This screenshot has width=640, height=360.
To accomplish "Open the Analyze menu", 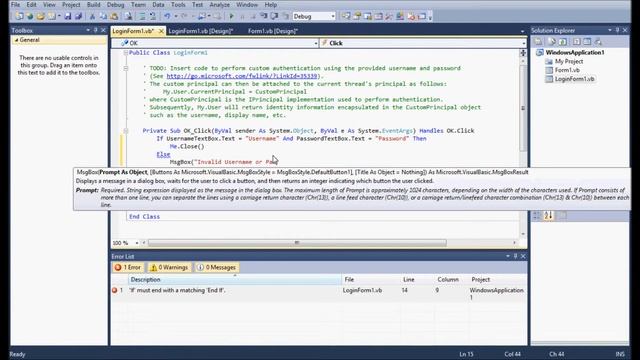I will click(x=220, y=5).
